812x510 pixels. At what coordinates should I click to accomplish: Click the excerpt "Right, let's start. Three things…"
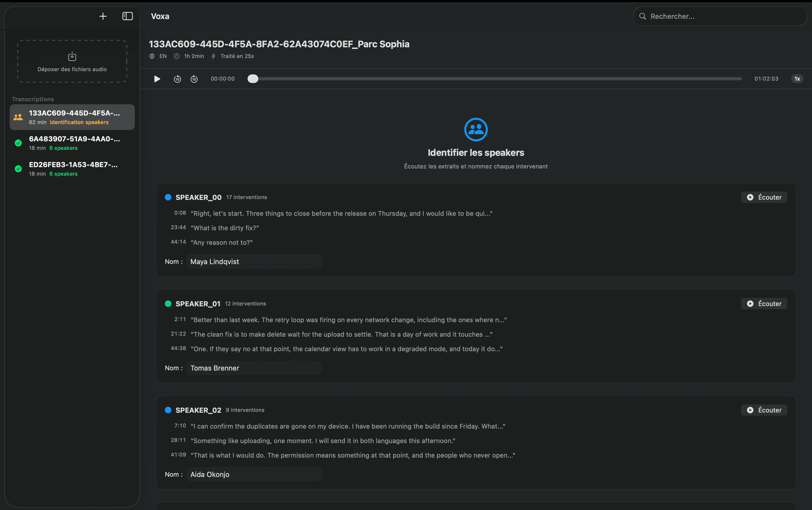(342, 214)
